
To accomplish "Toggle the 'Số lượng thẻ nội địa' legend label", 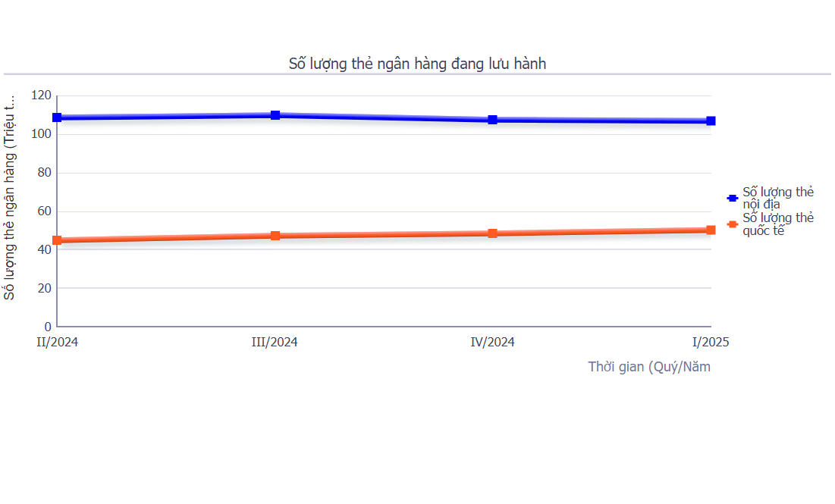I will pyautogui.click(x=777, y=198).
